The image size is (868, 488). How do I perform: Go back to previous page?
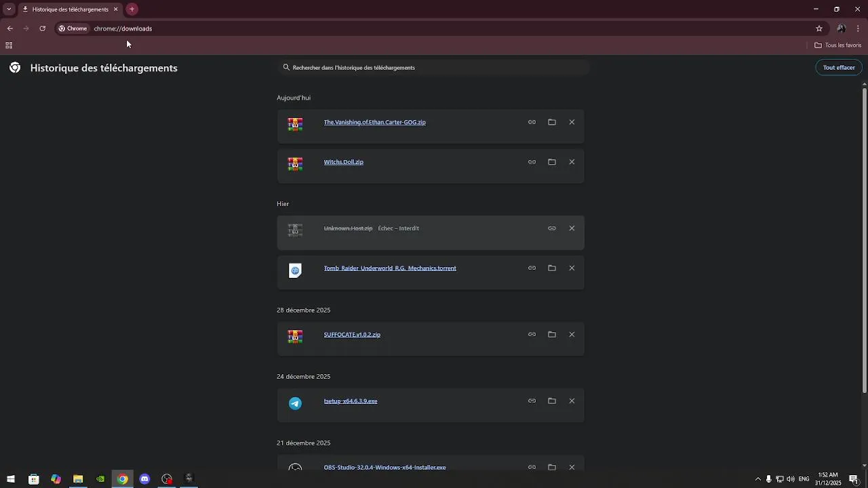[10, 28]
